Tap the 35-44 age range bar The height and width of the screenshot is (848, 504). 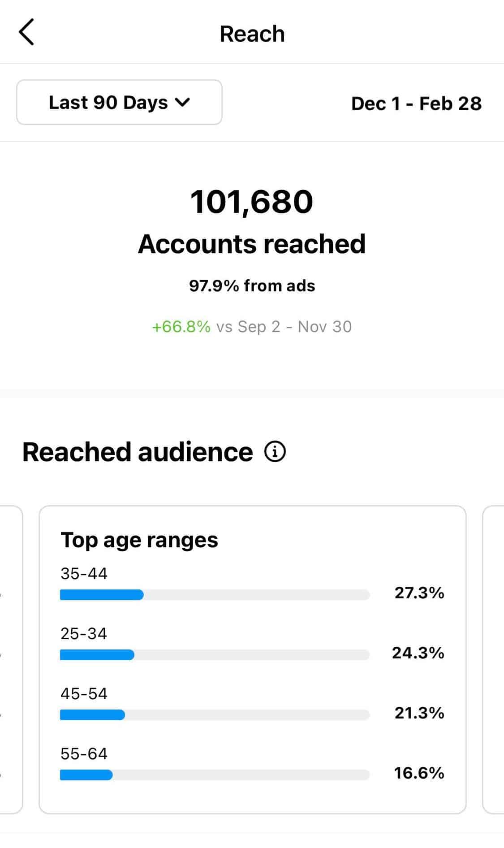pyautogui.click(x=213, y=594)
